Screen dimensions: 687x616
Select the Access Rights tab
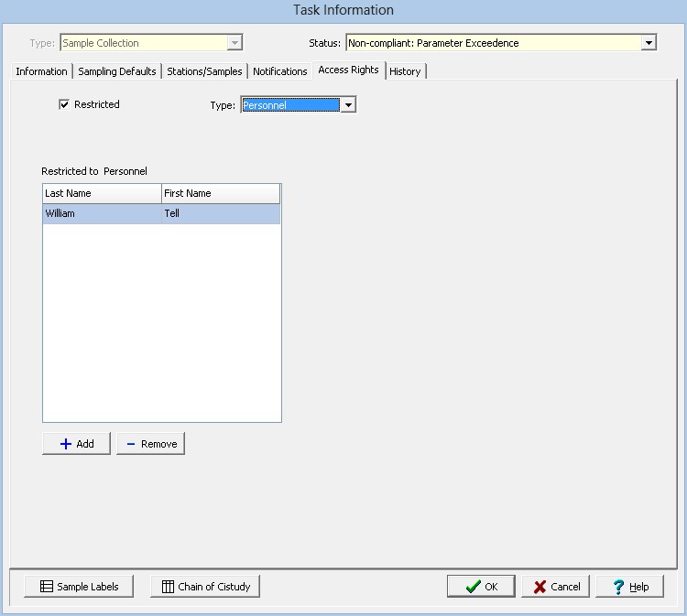coord(348,70)
